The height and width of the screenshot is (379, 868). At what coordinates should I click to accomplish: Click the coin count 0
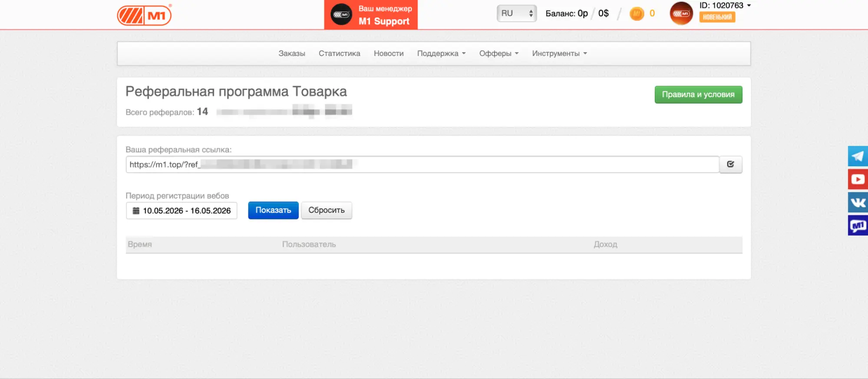point(652,13)
